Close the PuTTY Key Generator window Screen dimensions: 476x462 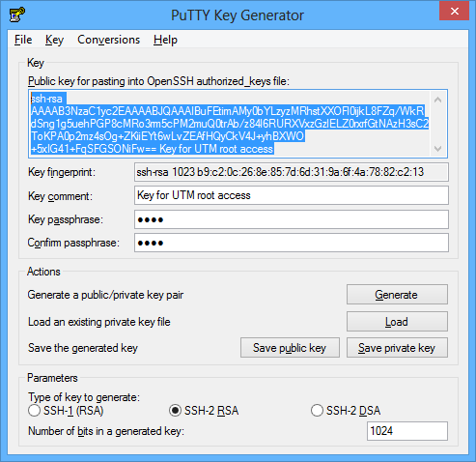[x=454, y=11]
